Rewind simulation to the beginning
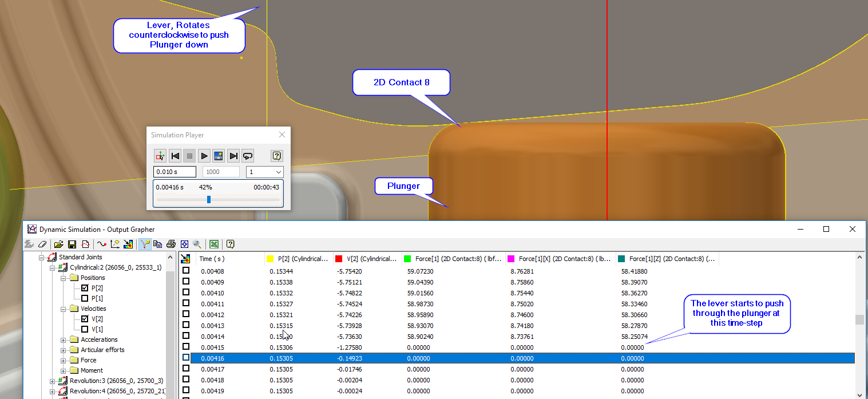The width and height of the screenshot is (868, 399). pos(175,155)
